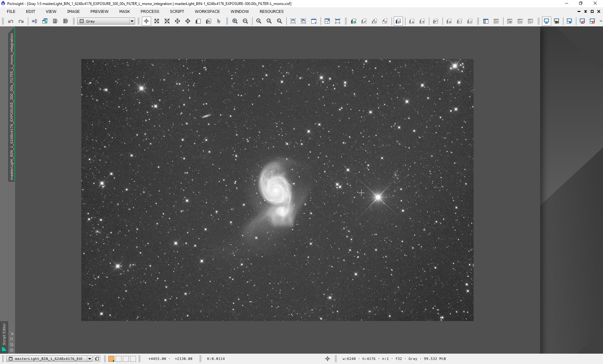The image size is (603, 364).
Task: Click the Zoom Out magnifier with minus
Action: 245,21
